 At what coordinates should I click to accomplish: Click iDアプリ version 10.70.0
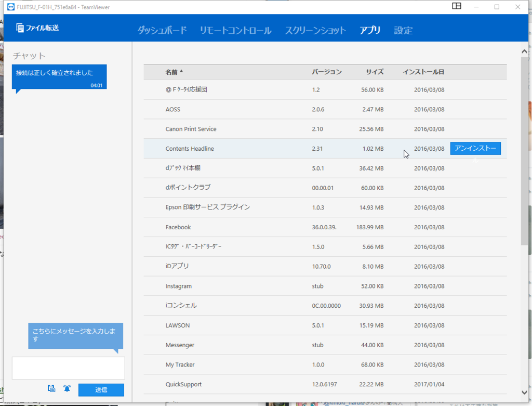point(321,267)
